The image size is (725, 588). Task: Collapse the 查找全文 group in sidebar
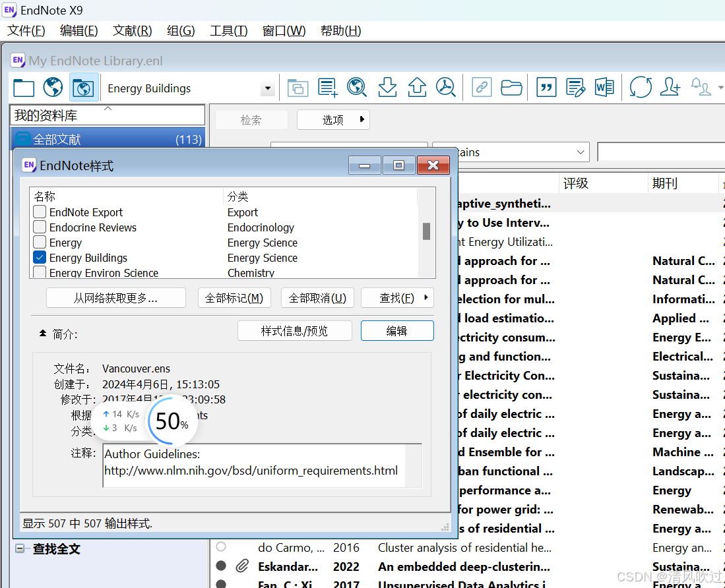(20, 548)
